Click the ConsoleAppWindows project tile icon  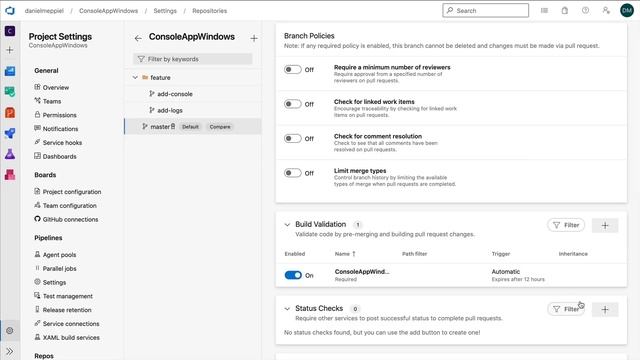coord(10,31)
